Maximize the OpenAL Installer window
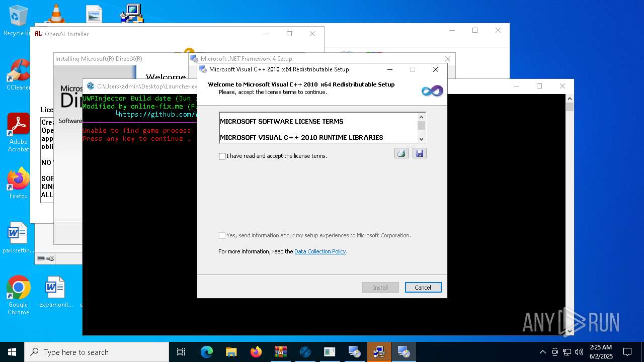644x362 pixels. coord(289,34)
